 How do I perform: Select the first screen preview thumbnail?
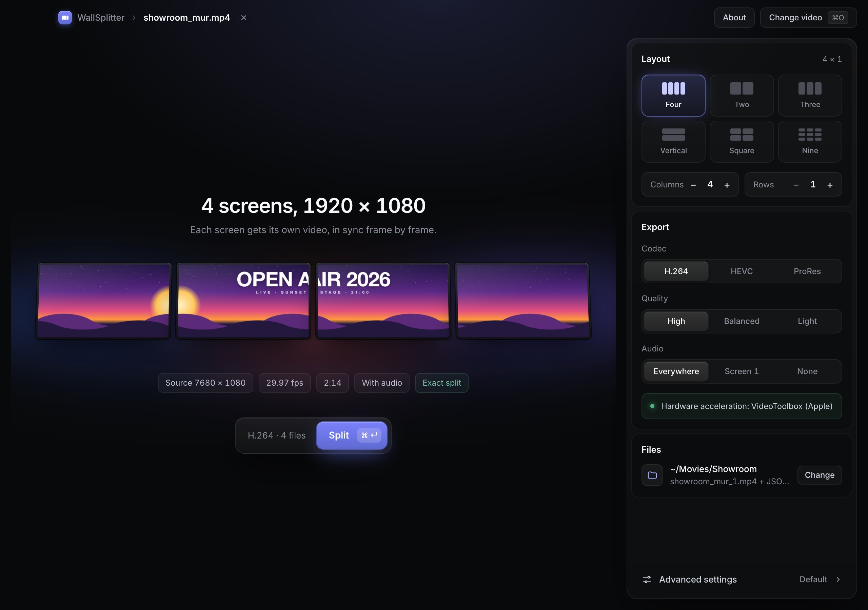click(103, 301)
